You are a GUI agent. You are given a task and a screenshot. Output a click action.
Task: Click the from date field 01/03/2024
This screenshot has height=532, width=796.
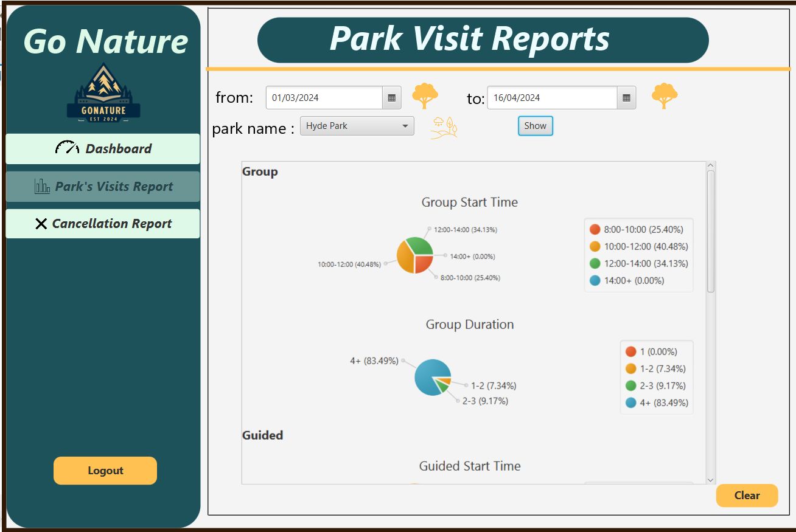click(324, 98)
